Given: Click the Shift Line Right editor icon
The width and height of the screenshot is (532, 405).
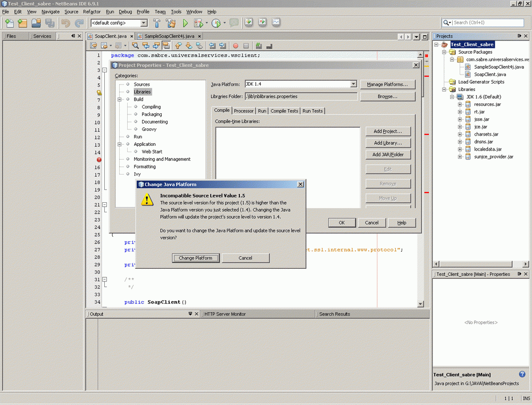Looking at the screenshot, I should pyautogui.click(x=222, y=45).
